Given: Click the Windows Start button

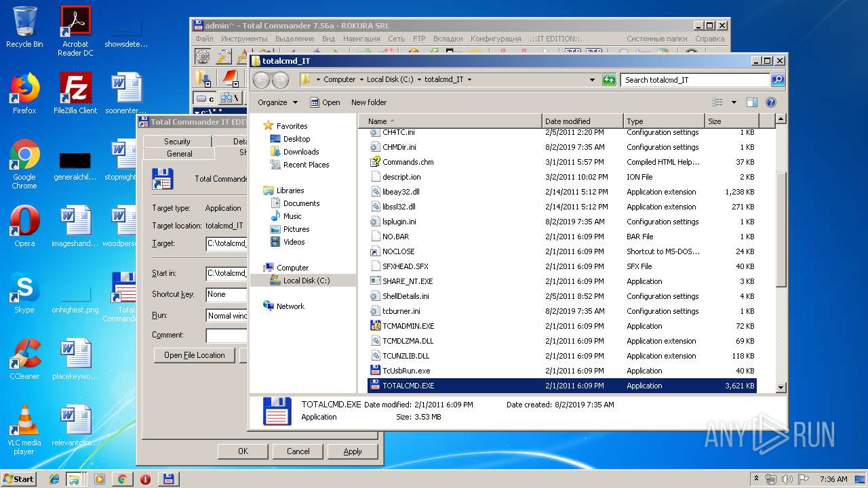Looking at the screenshot, I should click(19, 479).
